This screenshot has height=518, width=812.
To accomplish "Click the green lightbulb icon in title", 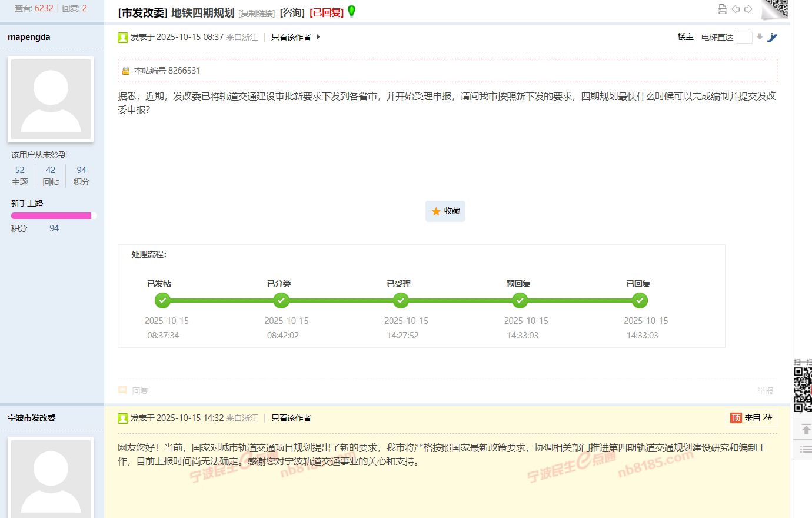I will click(352, 11).
